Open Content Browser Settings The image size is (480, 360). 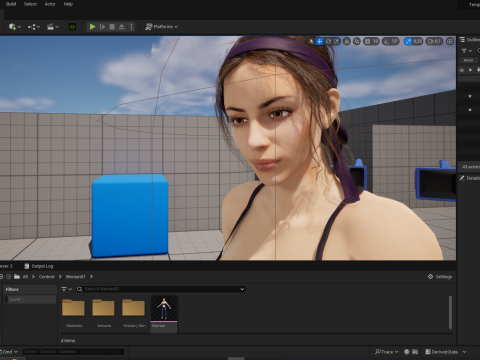[x=440, y=277]
